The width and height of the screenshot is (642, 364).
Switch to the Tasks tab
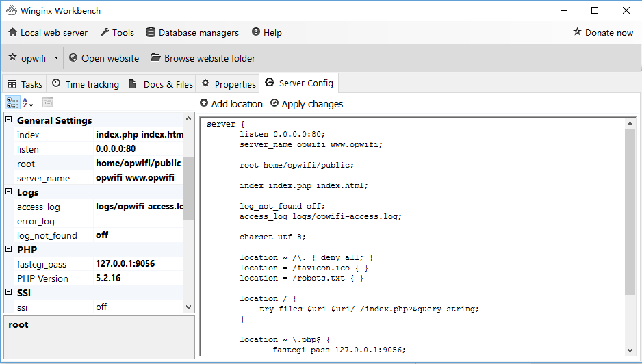[x=25, y=84]
